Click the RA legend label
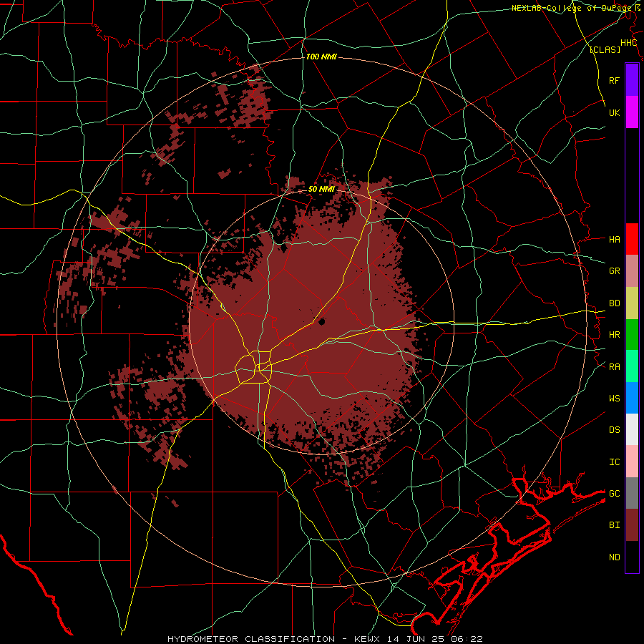Viewport: 644px width, 644px height. [614, 367]
